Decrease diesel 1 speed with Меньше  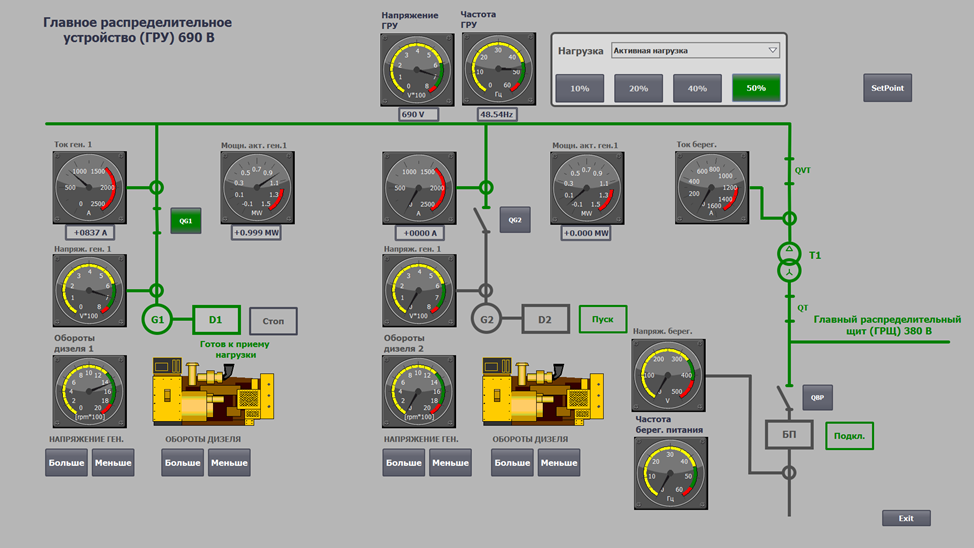(x=229, y=463)
